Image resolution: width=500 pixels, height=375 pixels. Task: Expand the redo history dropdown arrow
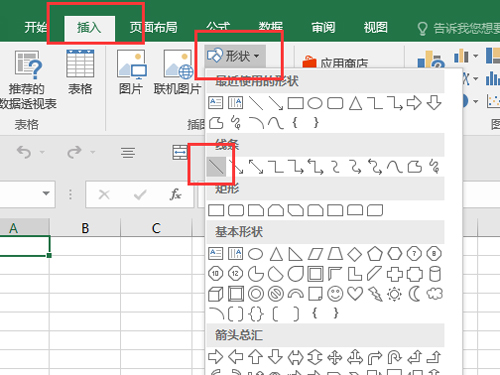coord(93,152)
